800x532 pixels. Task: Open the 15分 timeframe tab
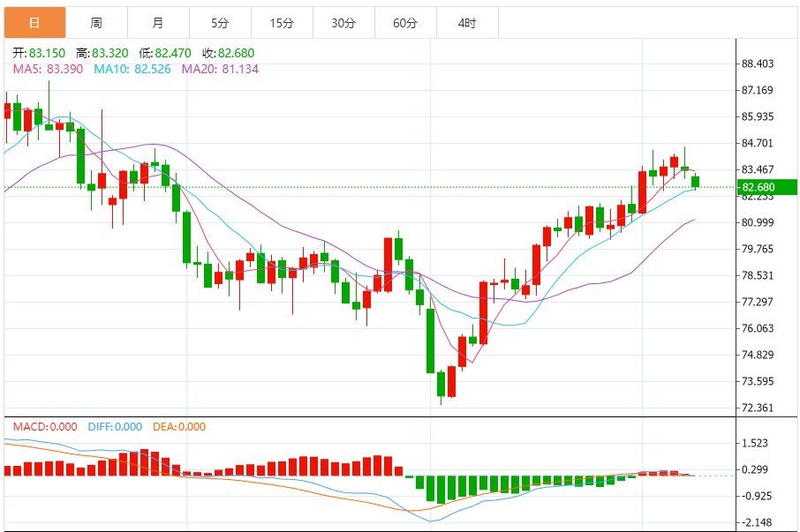282,22
